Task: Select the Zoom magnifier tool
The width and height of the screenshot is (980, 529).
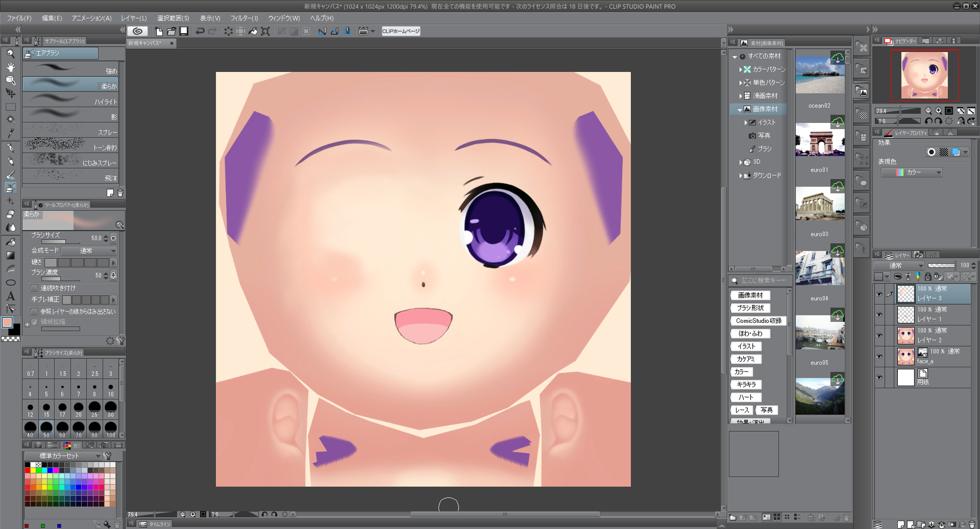Action: tap(10, 53)
